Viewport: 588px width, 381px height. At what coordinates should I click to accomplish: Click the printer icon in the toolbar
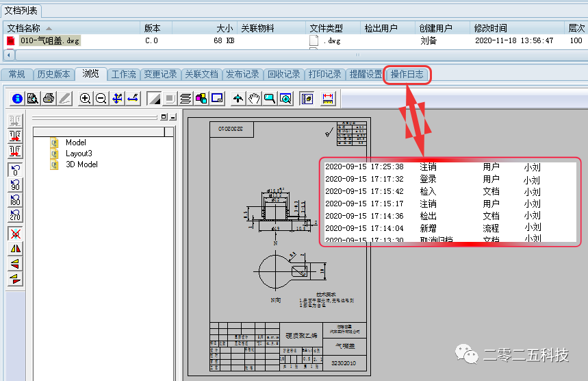click(x=49, y=99)
